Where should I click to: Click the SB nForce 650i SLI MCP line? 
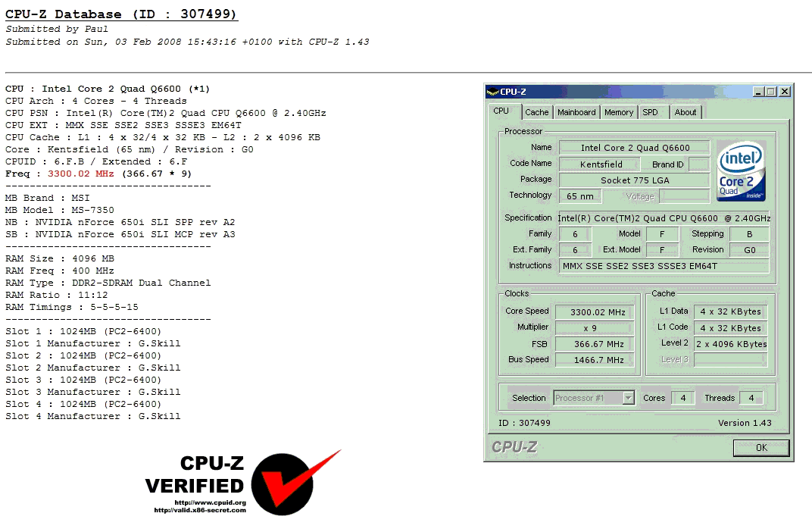coord(120,234)
